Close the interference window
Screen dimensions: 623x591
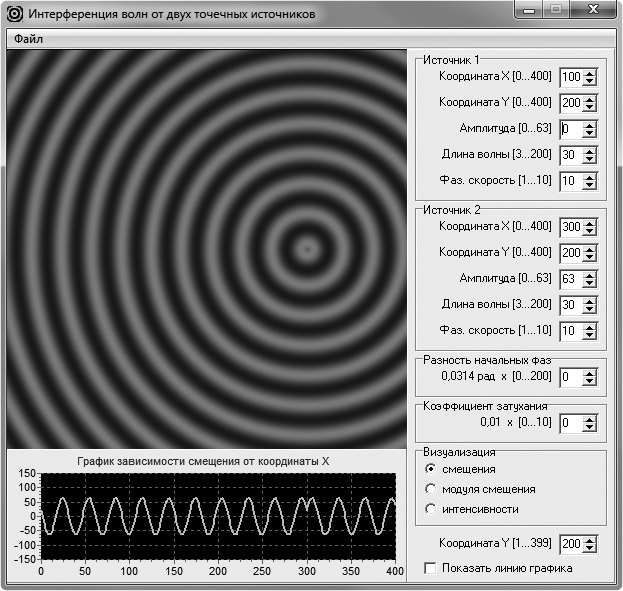[594, 10]
